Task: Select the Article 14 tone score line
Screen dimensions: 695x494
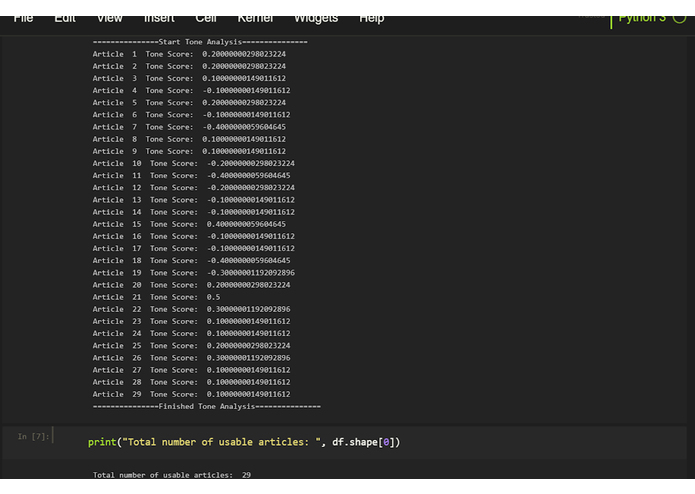Action: 194,212
